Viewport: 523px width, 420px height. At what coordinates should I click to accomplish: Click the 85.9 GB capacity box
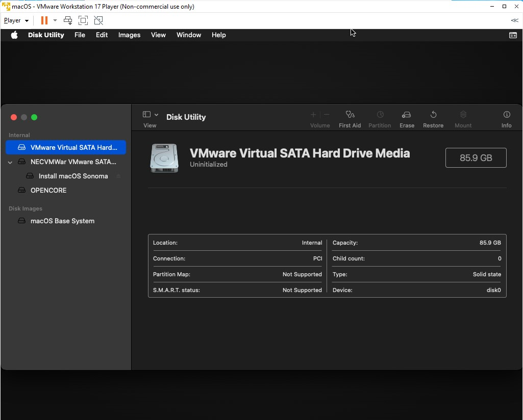point(476,158)
